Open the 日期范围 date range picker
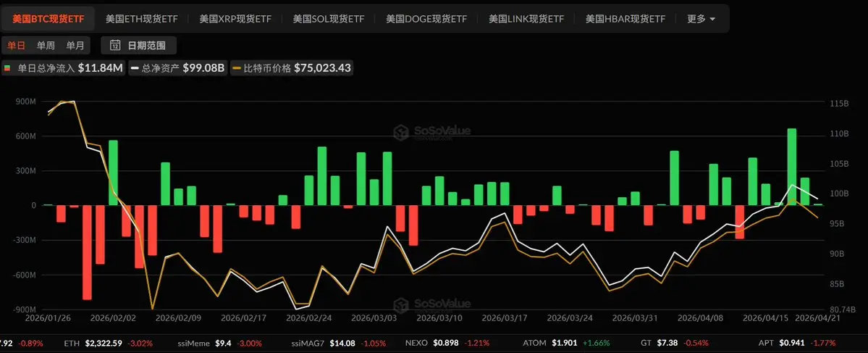Image resolution: width=868 pixels, height=353 pixels. (138, 46)
